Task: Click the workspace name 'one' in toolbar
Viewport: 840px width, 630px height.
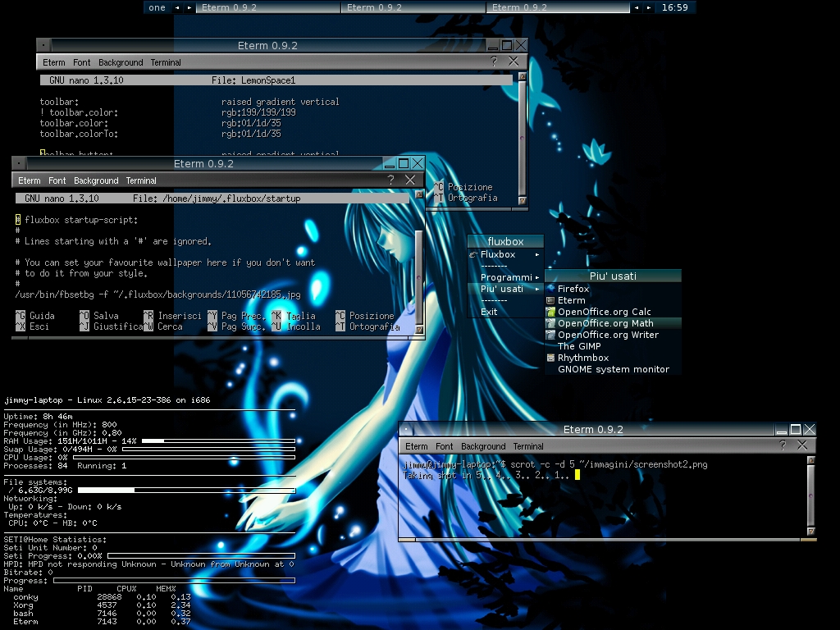Action: coord(157,7)
